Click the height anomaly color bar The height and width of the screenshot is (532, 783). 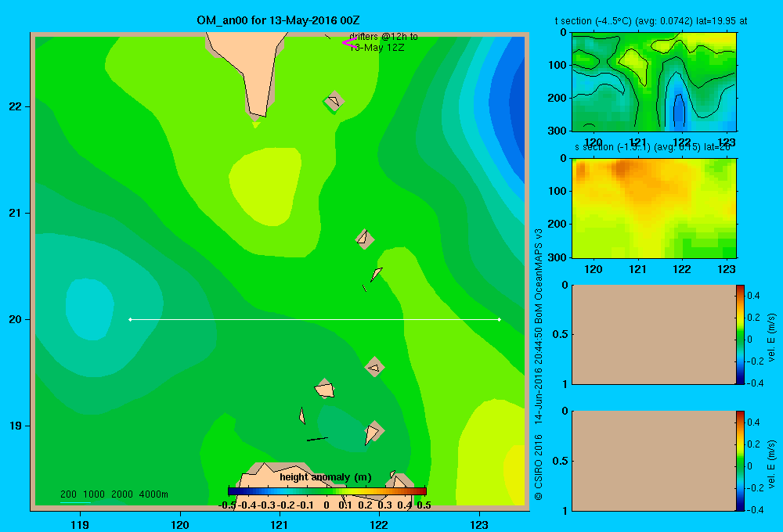[x=327, y=491]
